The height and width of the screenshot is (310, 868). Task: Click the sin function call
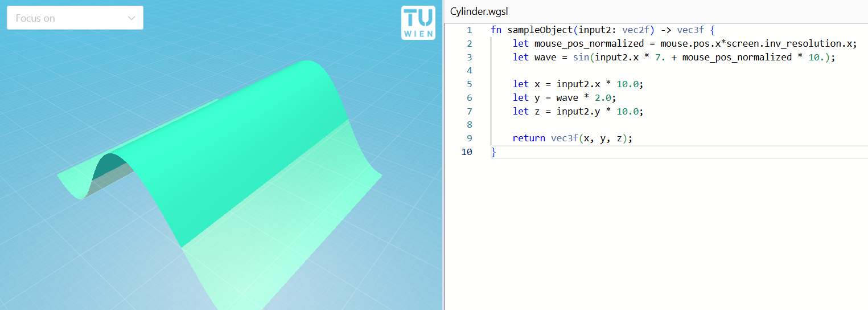pos(581,57)
